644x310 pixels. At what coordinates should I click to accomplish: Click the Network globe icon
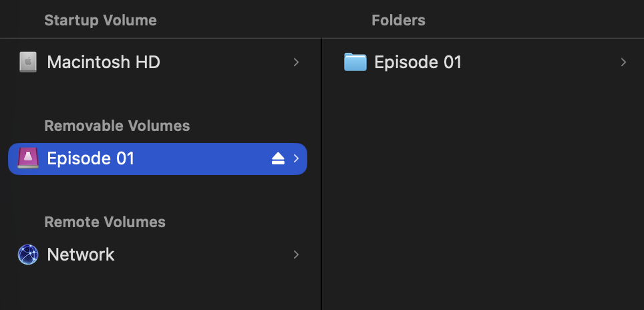[27, 255]
